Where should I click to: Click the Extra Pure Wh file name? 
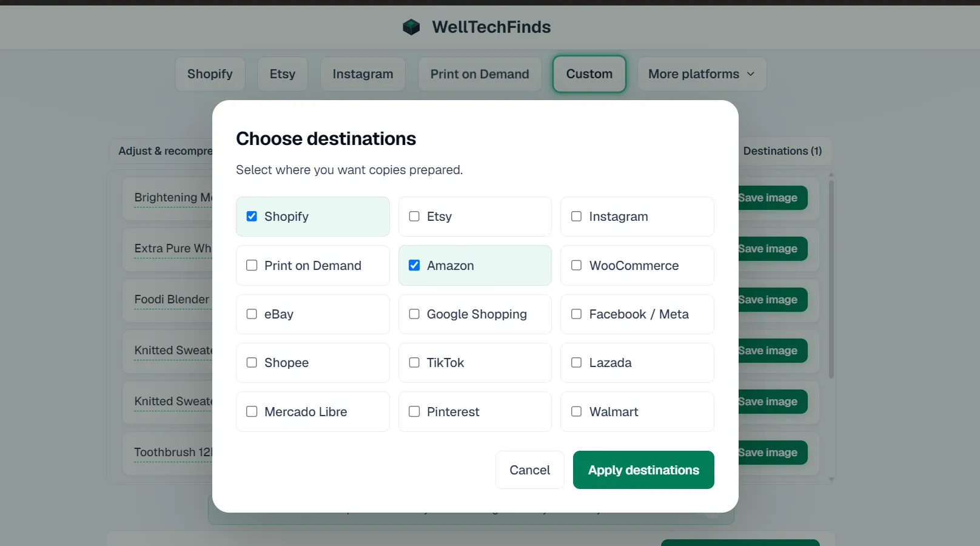tap(173, 248)
